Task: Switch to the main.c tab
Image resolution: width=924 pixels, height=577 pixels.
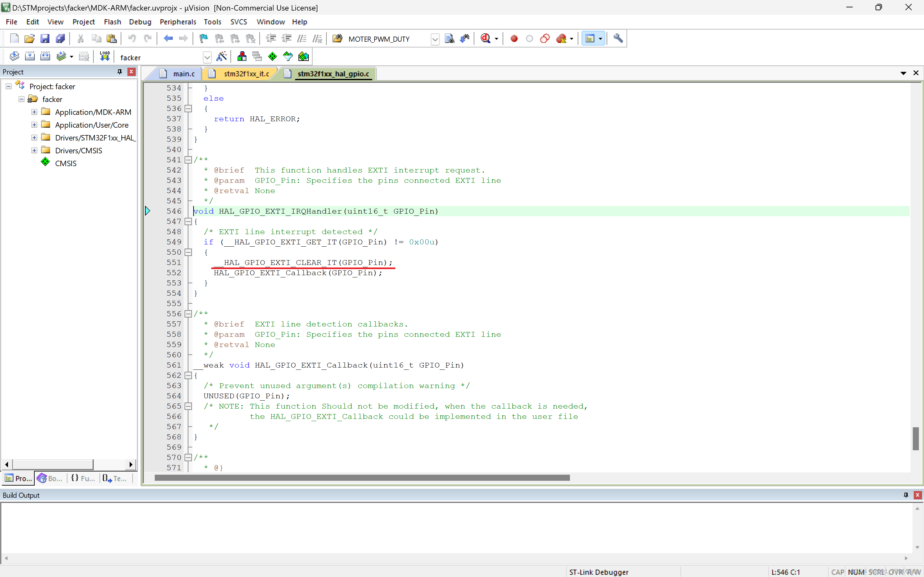Action: click(183, 74)
